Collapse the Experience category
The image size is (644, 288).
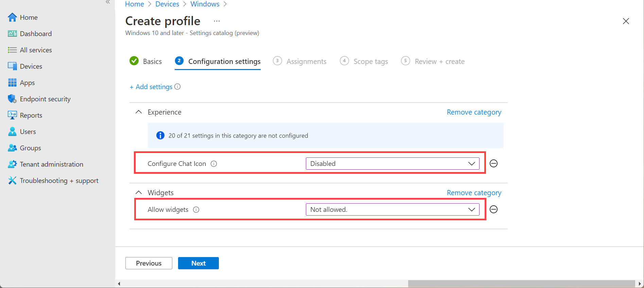point(139,112)
